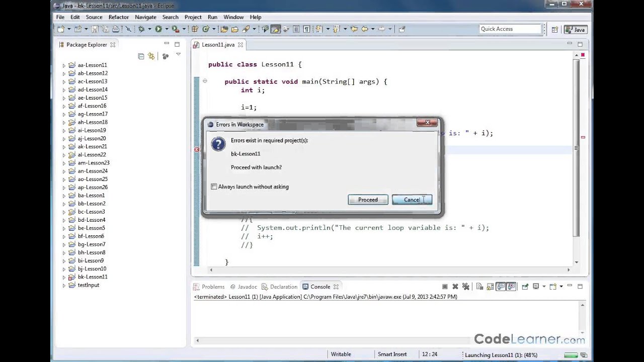Select the ag-Lesson17 project

(x=92, y=114)
